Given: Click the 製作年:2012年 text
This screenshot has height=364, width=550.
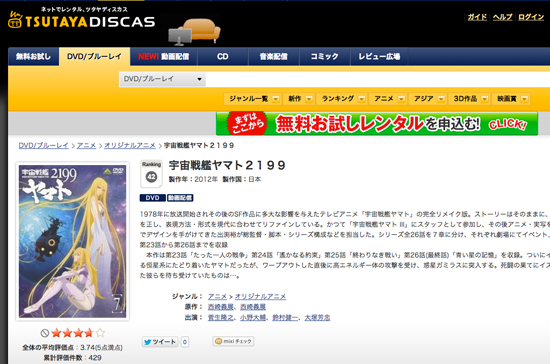Looking at the screenshot, I should [193, 179].
